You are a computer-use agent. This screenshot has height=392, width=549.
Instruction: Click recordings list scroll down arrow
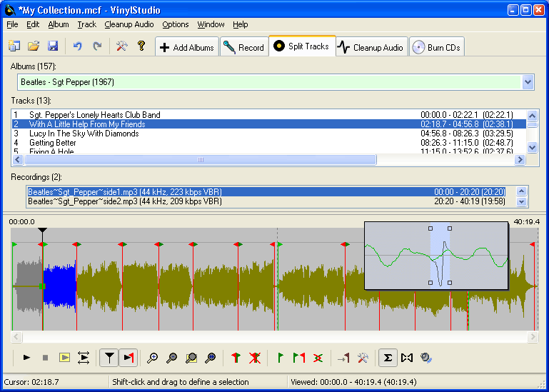(521, 202)
